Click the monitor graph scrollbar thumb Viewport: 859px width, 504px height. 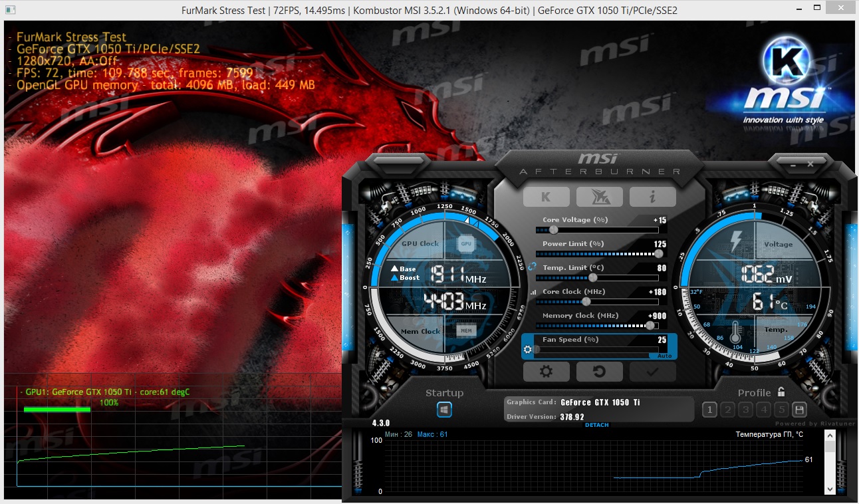[830, 445]
